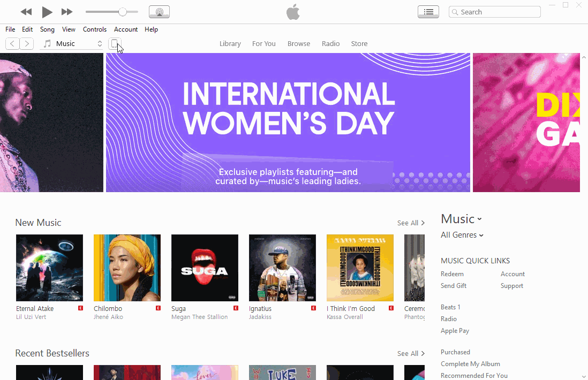Go back with the left arrow button
Image resolution: width=588 pixels, height=380 pixels.
[x=12, y=44]
